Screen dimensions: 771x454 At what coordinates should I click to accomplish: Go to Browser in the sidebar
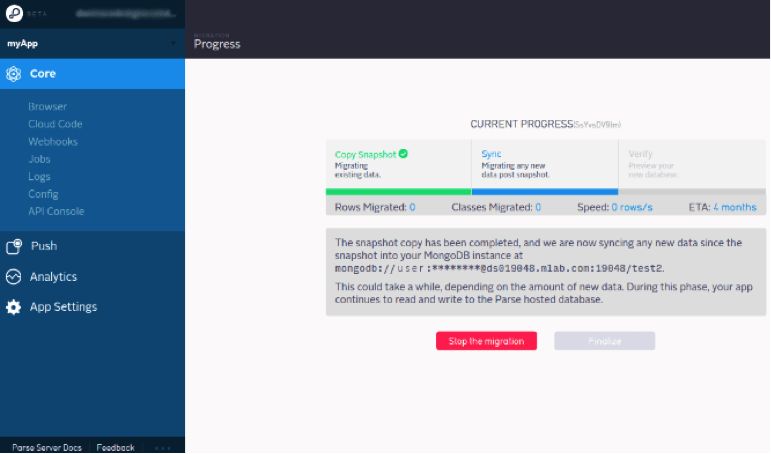click(47, 106)
